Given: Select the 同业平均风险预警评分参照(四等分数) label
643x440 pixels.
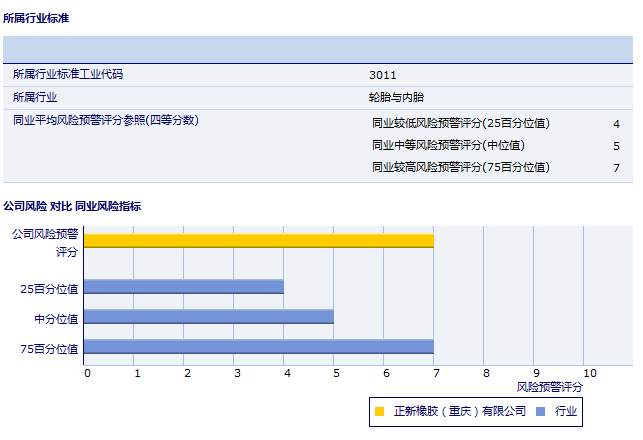Looking at the screenshot, I should click(x=106, y=120).
